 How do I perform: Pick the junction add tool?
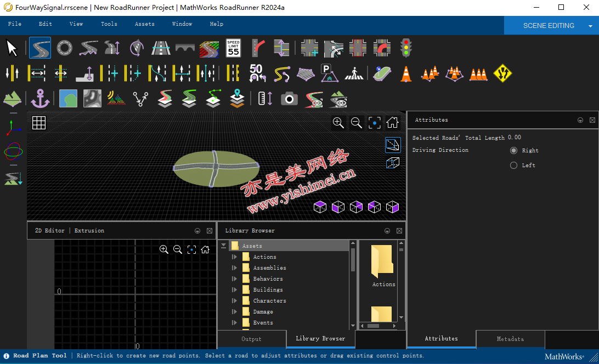coord(309,48)
